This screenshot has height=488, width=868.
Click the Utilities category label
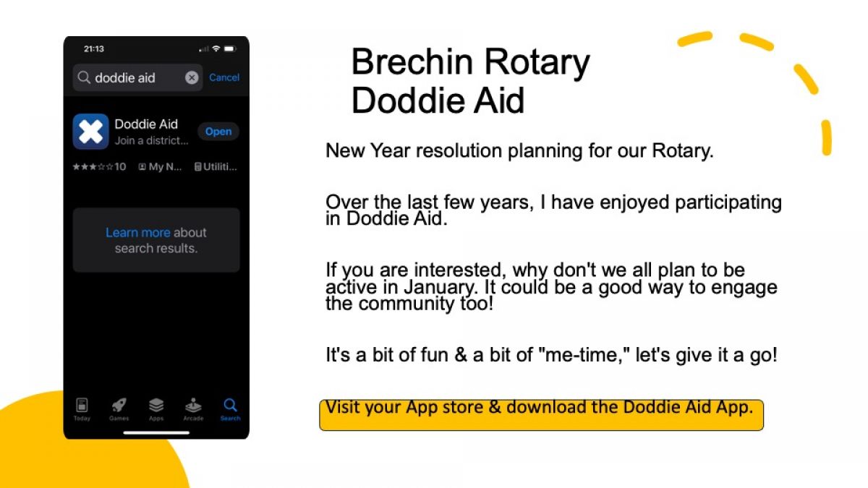pyautogui.click(x=216, y=167)
